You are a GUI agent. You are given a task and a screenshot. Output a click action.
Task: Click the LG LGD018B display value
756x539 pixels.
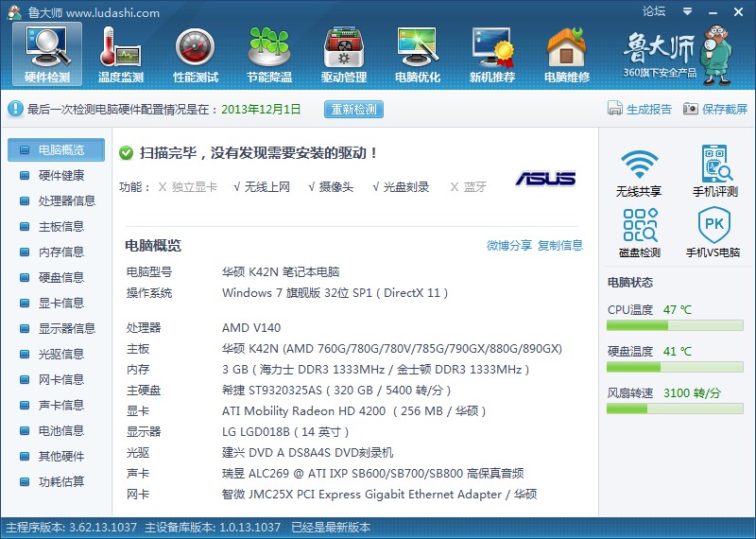285,431
